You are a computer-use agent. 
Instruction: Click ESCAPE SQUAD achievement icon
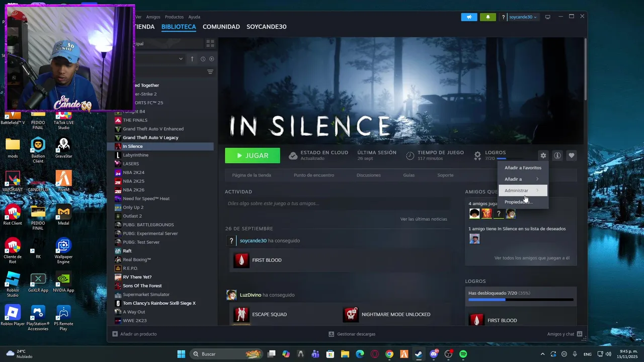tap(241, 314)
